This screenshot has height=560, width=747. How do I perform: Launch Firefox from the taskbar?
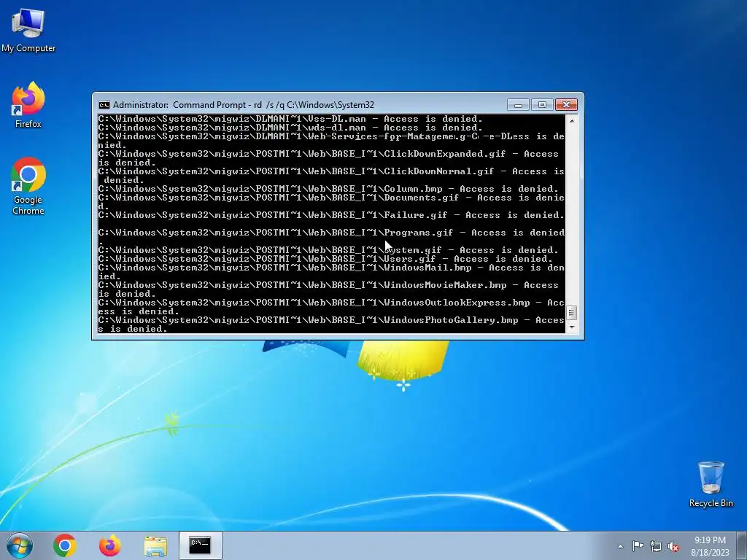(110, 545)
